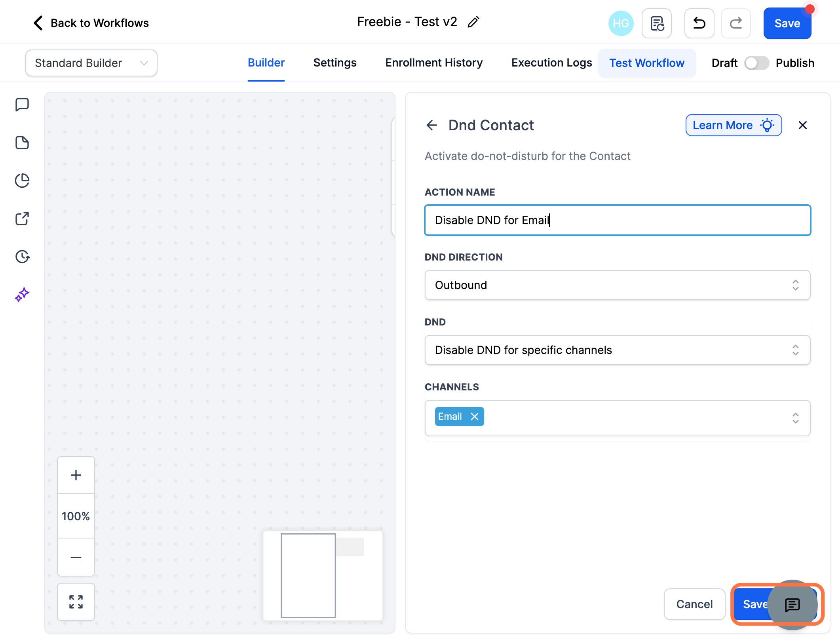Switch to the Builder tab

click(x=266, y=63)
